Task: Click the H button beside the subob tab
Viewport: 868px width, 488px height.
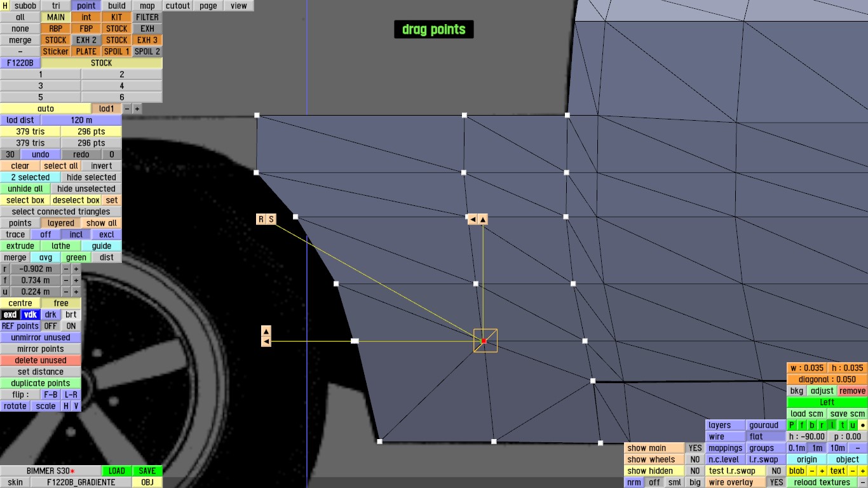Action: (x=5, y=6)
